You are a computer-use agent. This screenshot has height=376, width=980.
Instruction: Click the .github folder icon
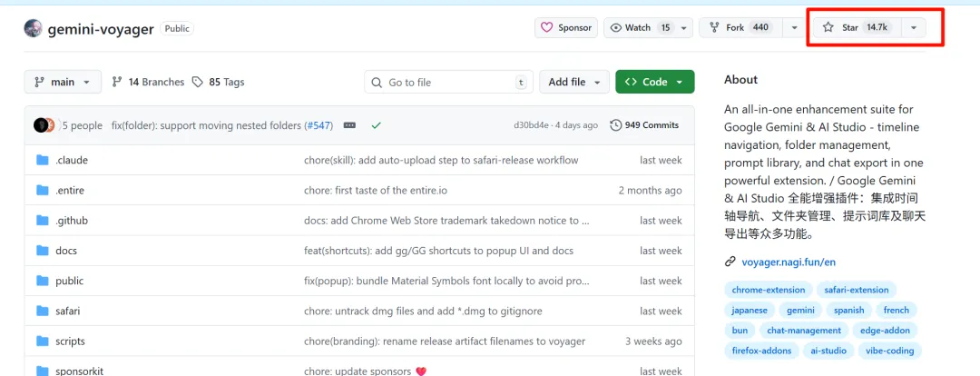tap(43, 220)
